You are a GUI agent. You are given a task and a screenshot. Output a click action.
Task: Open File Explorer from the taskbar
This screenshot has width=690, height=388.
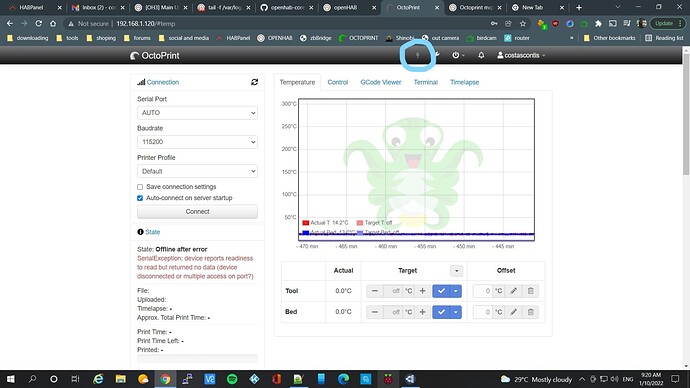tap(121, 379)
